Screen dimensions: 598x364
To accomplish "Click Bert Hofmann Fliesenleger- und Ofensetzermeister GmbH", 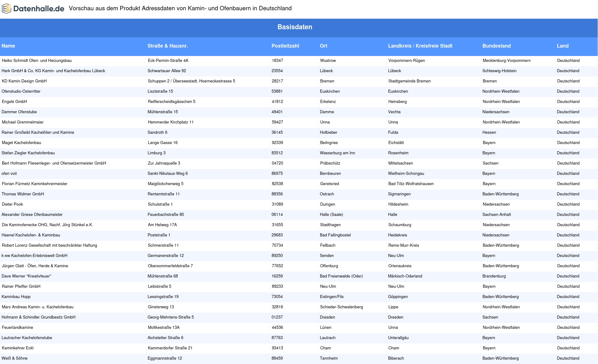I will pyautogui.click(x=54, y=163).
